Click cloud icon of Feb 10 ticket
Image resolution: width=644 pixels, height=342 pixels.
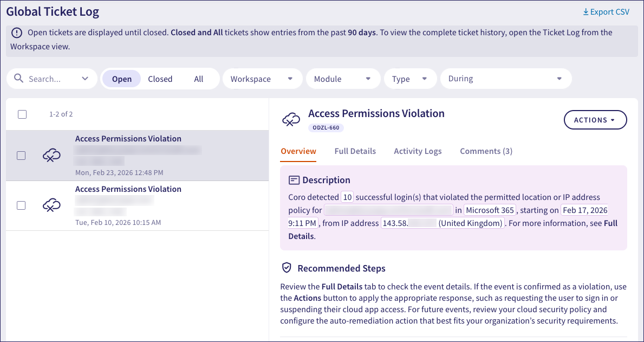51,205
